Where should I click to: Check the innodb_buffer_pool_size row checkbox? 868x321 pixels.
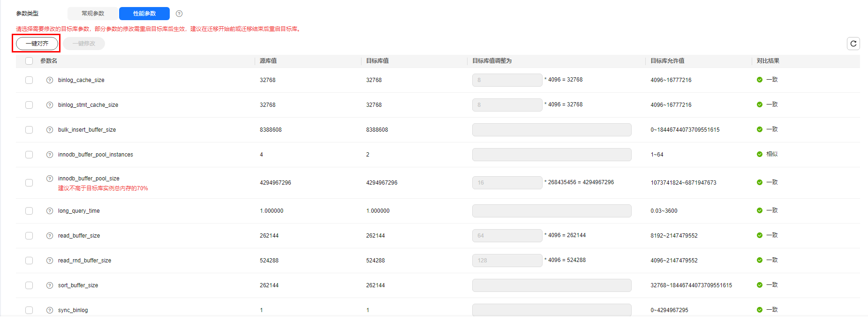coord(29,183)
